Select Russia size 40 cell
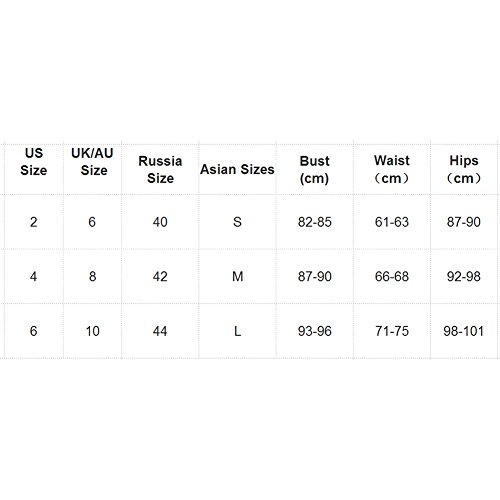The height and width of the screenshot is (500, 500). click(x=160, y=222)
